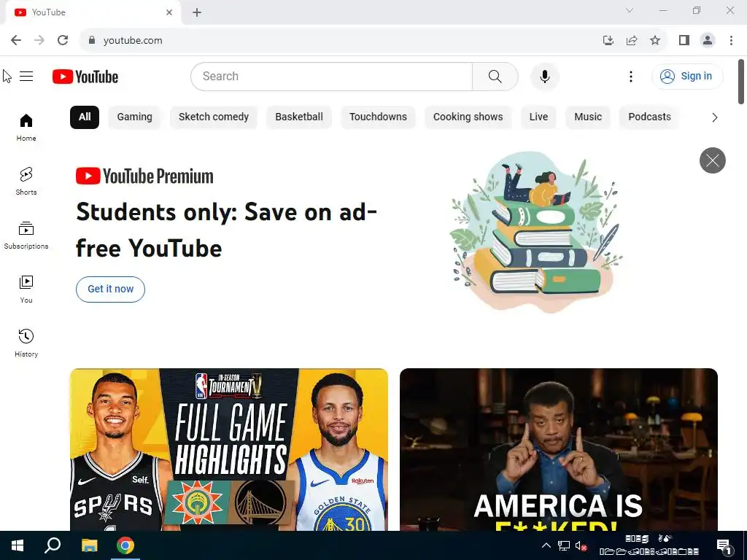Open a new browser tab

[197, 12]
